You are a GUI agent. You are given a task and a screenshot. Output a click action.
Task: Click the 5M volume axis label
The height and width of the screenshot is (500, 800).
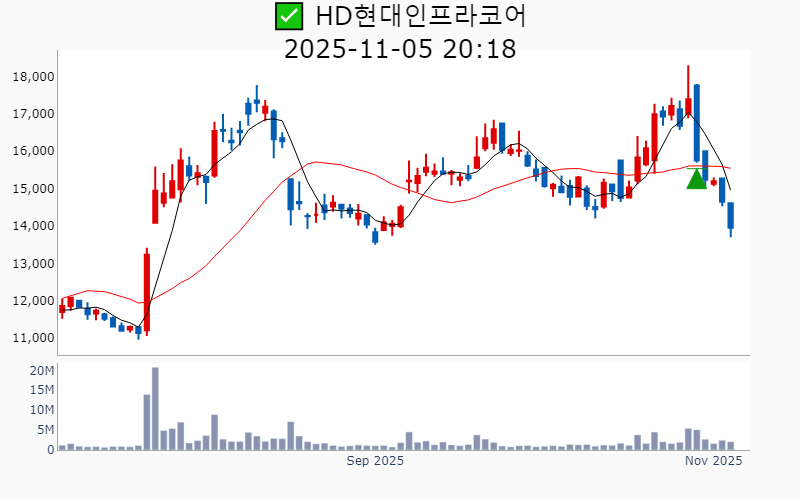click(x=45, y=430)
